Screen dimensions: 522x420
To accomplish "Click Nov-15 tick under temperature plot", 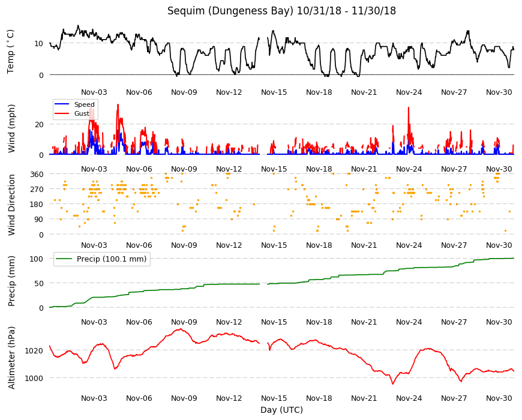I will click(x=274, y=92).
